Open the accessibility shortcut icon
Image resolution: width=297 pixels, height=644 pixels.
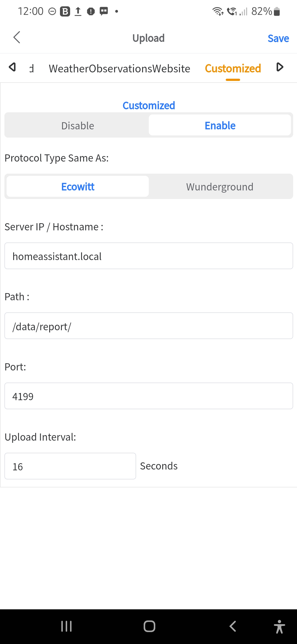[279, 627]
